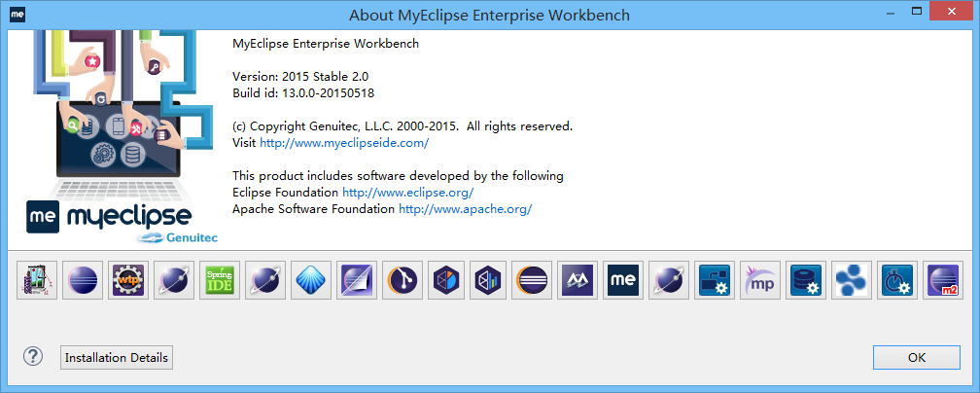The width and height of the screenshot is (980, 393).
Task: Click the 'Apache Software Foundation' label
Action: pos(314,209)
